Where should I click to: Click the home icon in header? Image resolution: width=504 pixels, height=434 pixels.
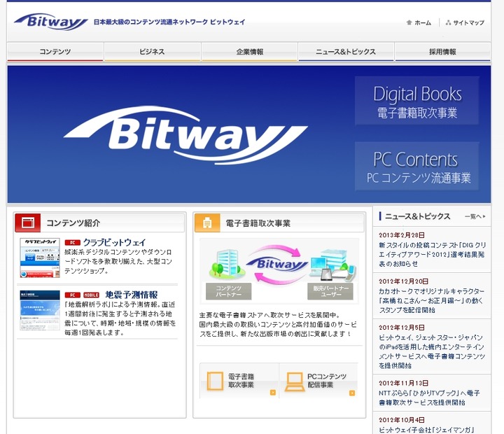pyautogui.click(x=409, y=22)
